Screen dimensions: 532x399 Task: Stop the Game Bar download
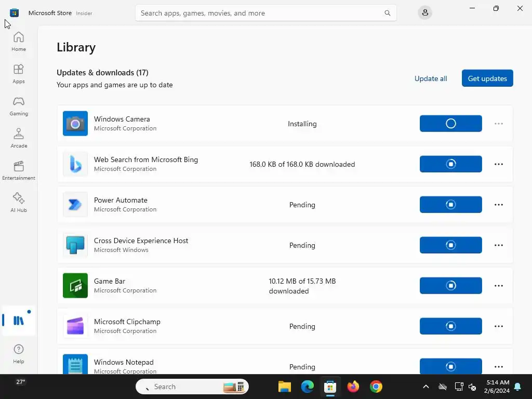click(x=450, y=286)
